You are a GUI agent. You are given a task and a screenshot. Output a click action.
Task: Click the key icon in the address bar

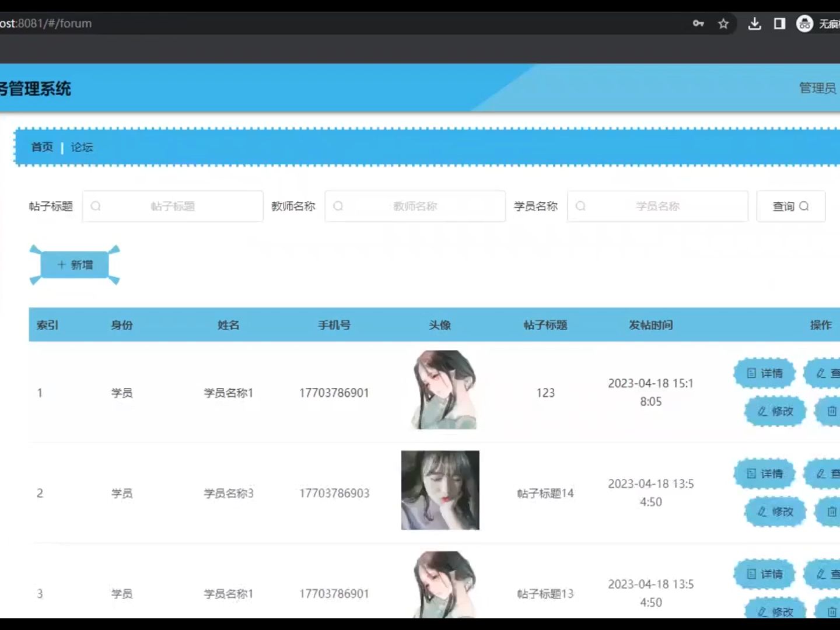pyautogui.click(x=698, y=23)
